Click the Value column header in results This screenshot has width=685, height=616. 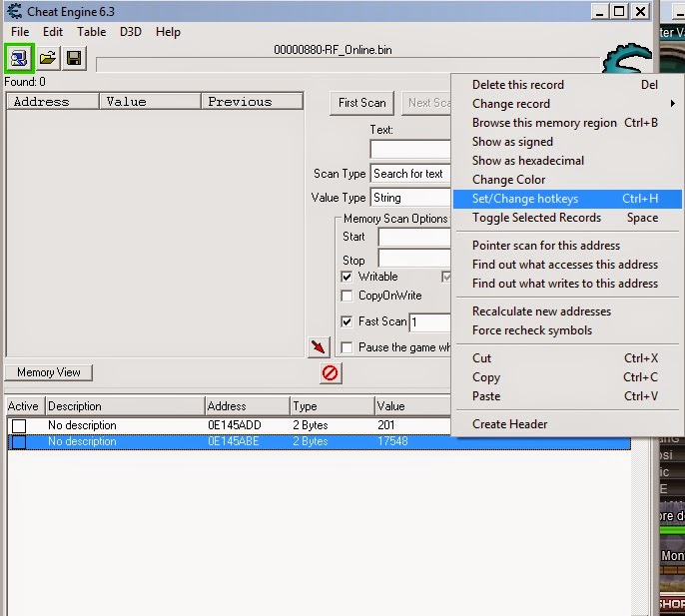(x=150, y=102)
